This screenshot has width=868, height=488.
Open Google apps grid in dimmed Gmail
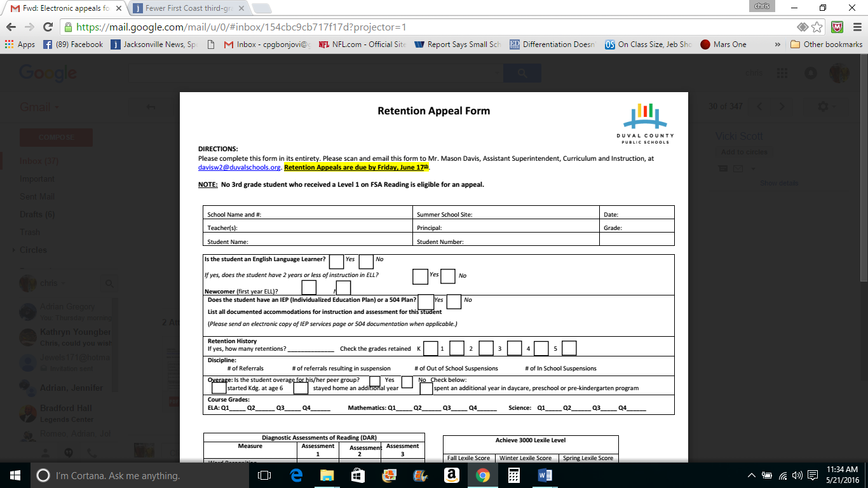782,72
